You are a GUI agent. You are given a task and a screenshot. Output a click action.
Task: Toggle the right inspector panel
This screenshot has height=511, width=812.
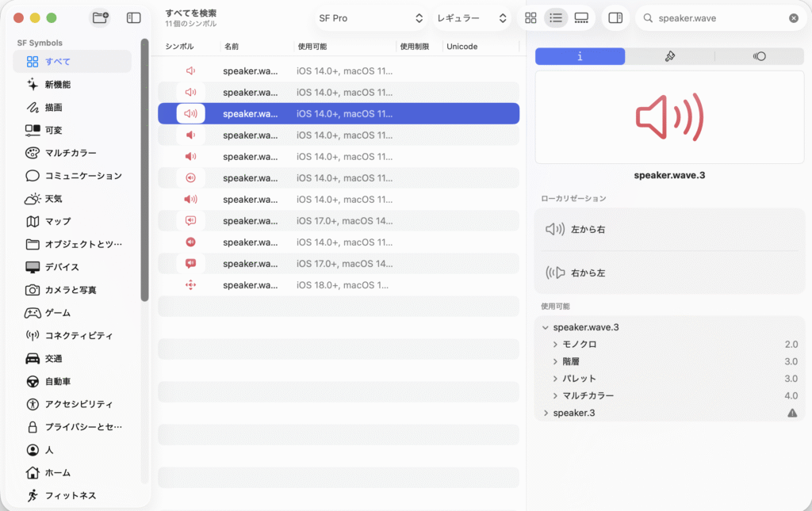click(615, 17)
